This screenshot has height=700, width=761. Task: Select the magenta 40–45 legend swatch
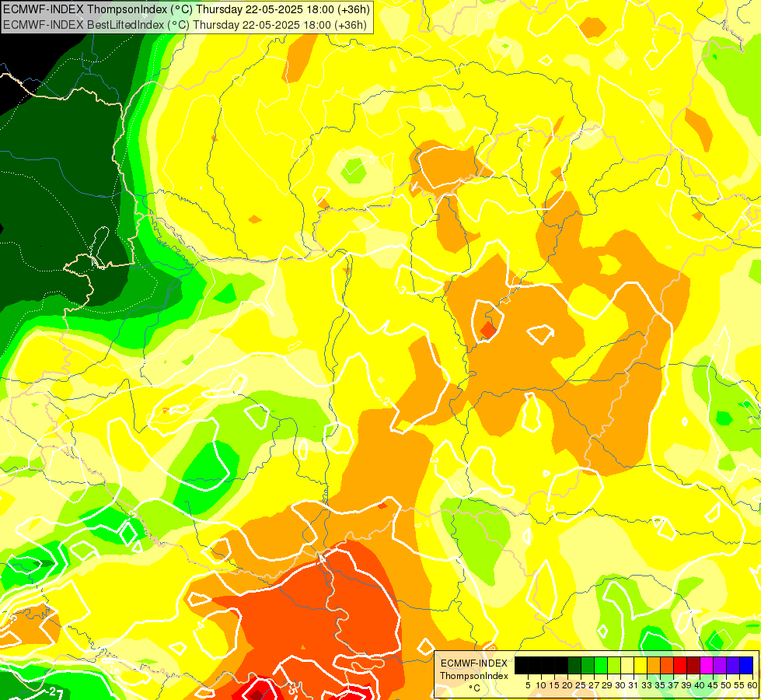click(707, 666)
